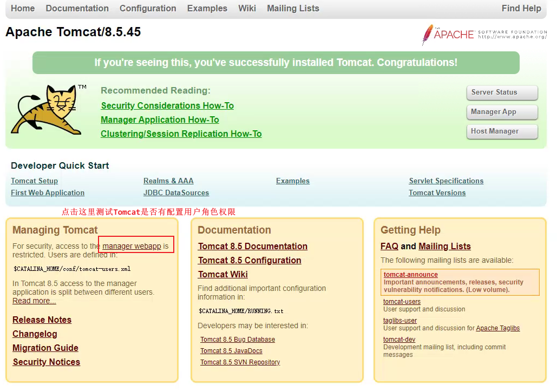Open the Realms & AAA link
557x392 pixels.
[x=168, y=181]
